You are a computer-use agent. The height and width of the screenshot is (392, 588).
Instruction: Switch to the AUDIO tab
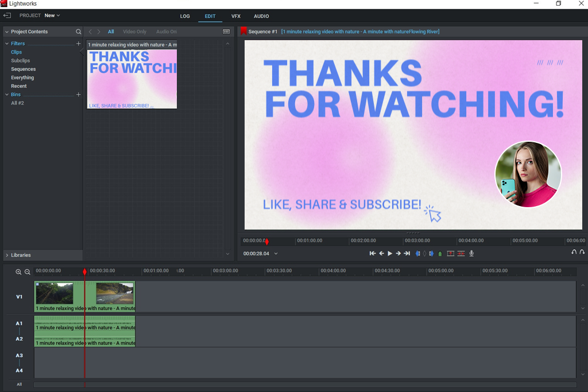[x=261, y=16]
